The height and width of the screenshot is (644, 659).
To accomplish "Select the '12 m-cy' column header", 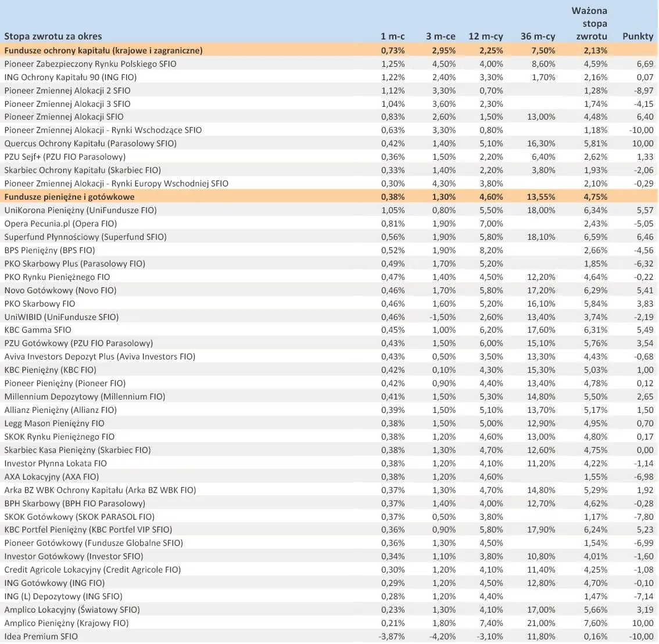I will (x=485, y=37).
